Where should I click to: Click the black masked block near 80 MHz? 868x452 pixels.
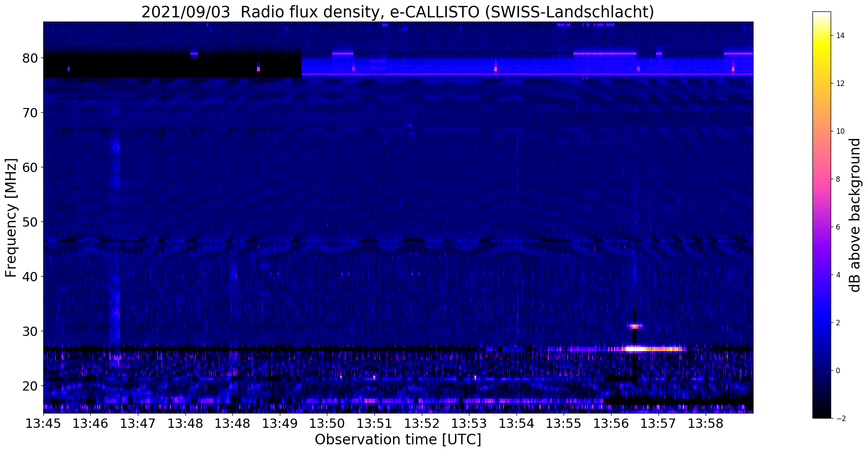(x=172, y=64)
